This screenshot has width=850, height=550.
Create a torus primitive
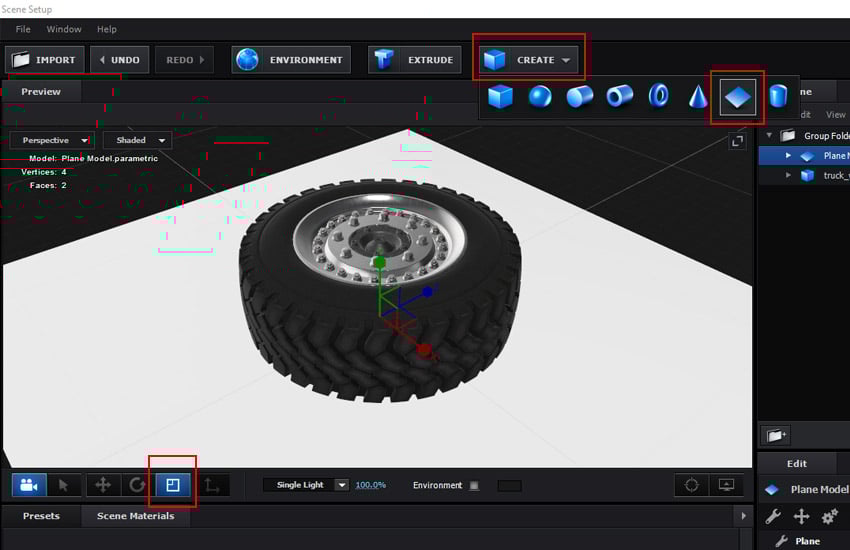659,97
